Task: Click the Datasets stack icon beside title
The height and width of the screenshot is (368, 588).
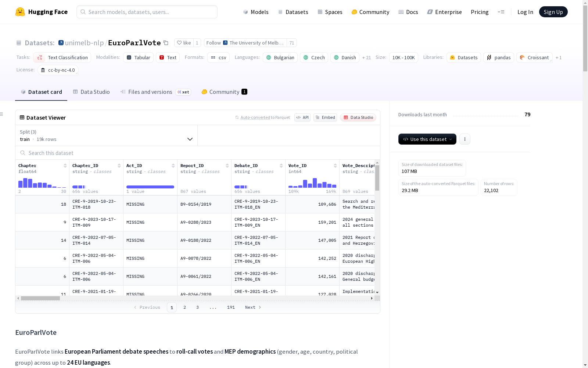Action: [19, 43]
